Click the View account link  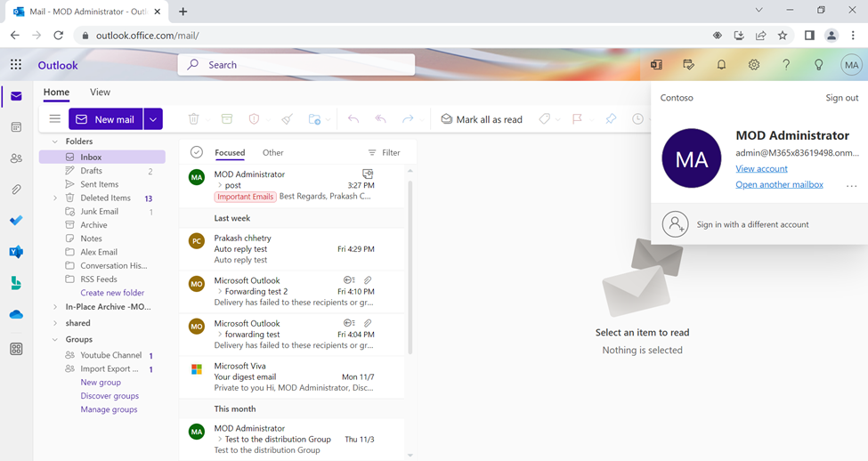(761, 169)
